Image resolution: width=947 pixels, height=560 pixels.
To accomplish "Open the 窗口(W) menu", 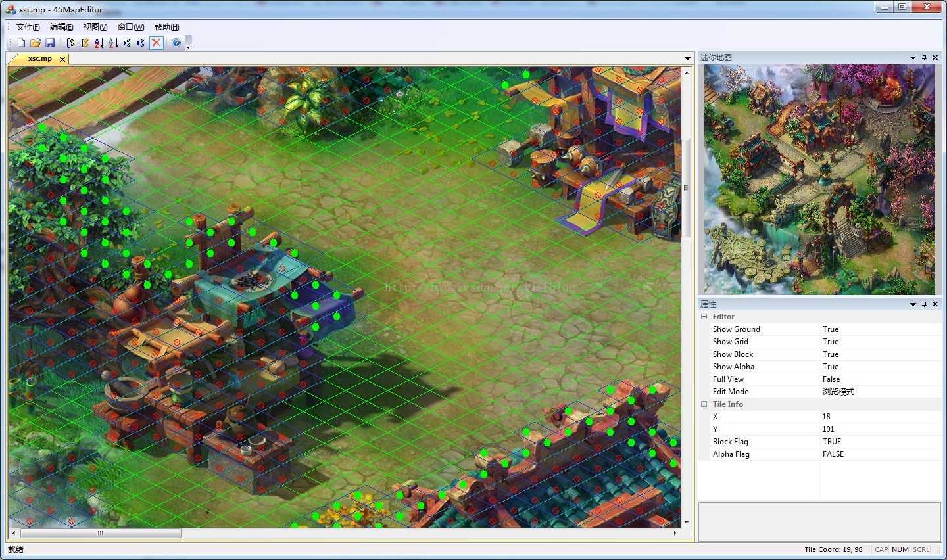I will 131,27.
